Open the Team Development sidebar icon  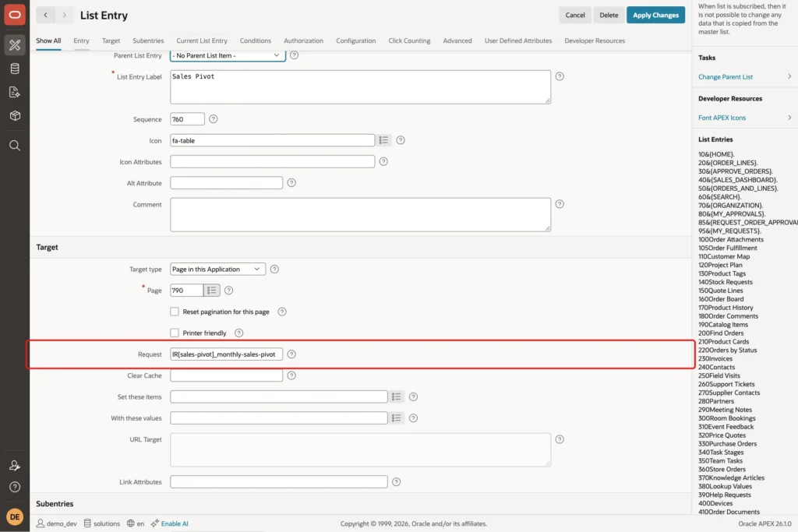click(x=15, y=92)
